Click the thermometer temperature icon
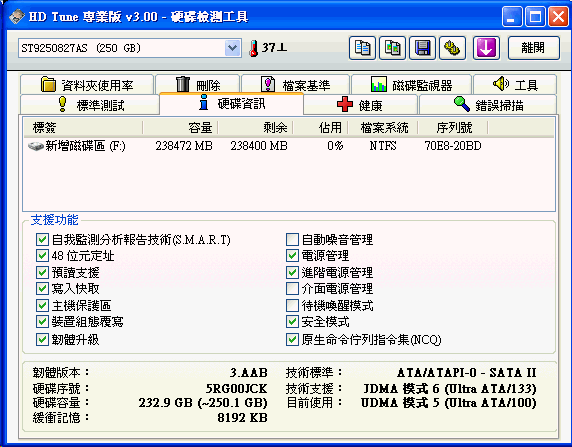Viewport: 572px width, 447px height. pyautogui.click(x=254, y=48)
